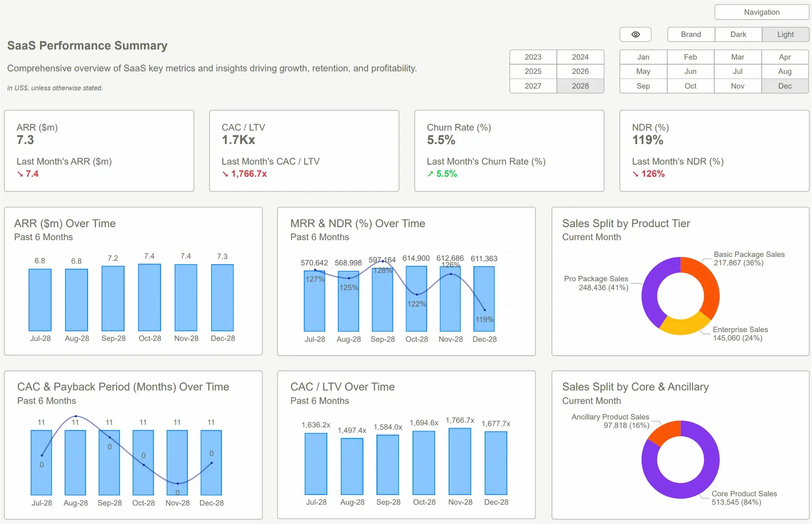Switch to Dark theme
The height and width of the screenshot is (524, 812).
(738, 34)
